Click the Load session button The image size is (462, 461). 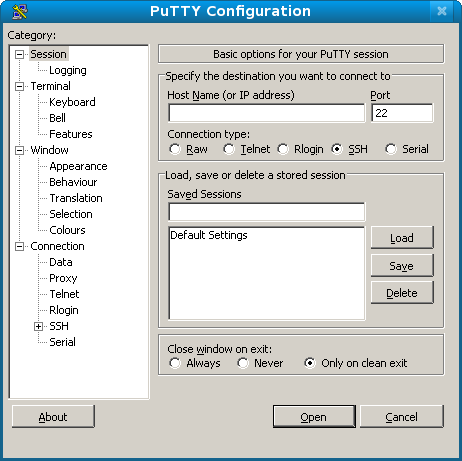[402, 238]
